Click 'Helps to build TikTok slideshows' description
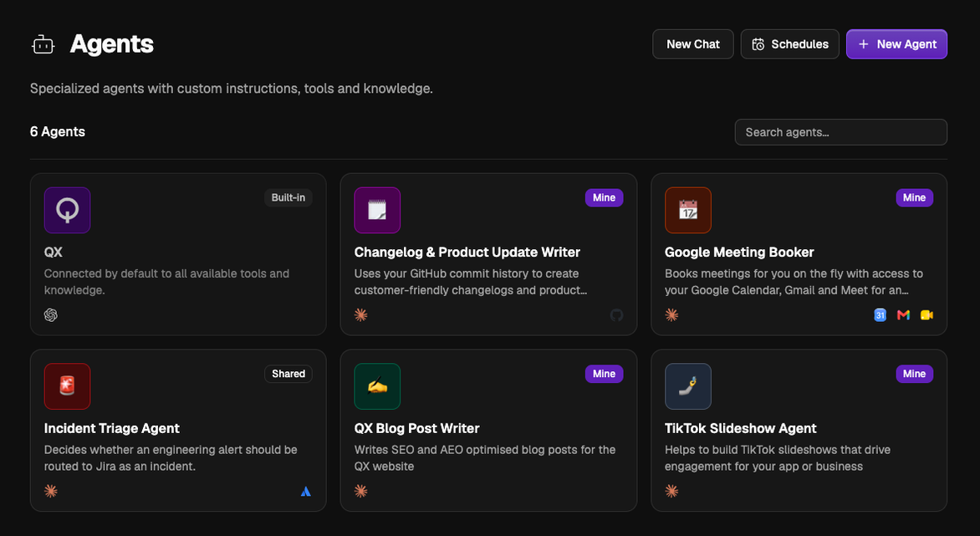Viewport: 980px width, 536px height. pyautogui.click(x=778, y=458)
